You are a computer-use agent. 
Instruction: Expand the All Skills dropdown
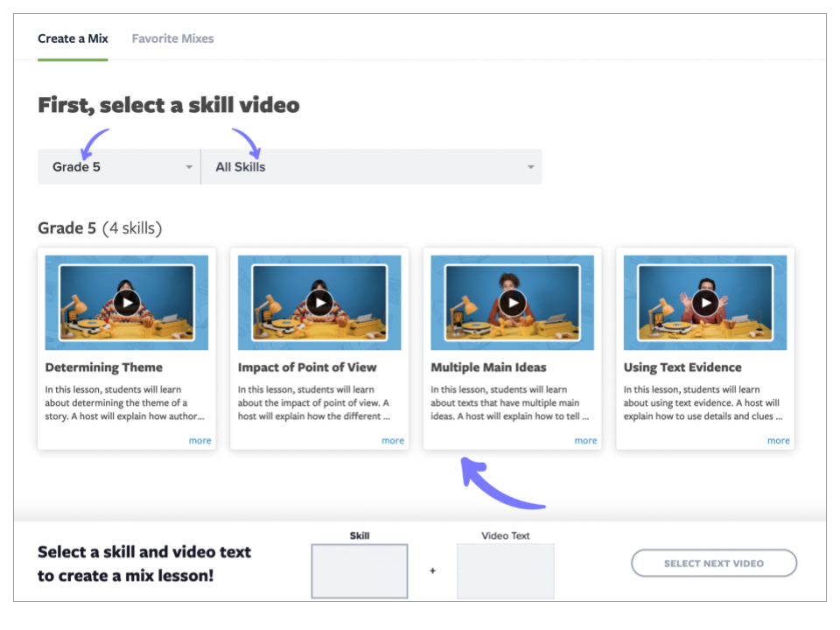(x=372, y=167)
